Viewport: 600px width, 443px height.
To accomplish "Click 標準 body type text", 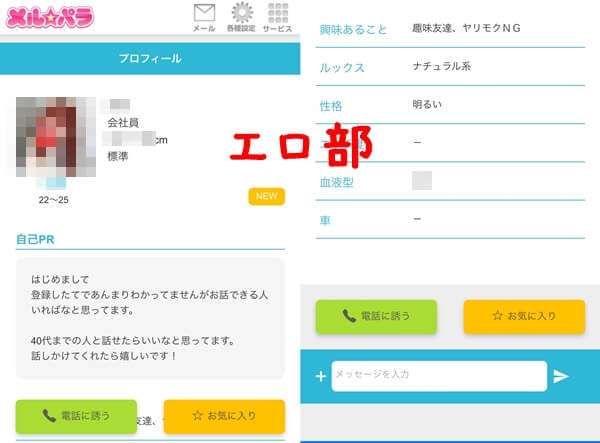I will [x=118, y=156].
